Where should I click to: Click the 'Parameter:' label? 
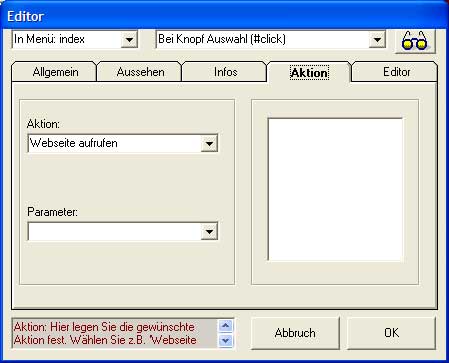(x=52, y=212)
